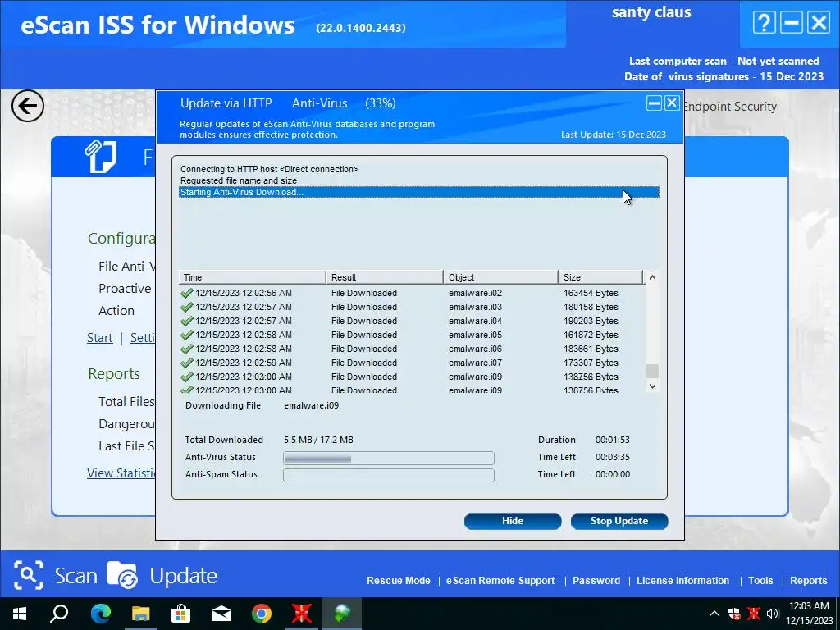Open Mail app from taskbar
Screen dimensions: 840x630
pos(221,614)
